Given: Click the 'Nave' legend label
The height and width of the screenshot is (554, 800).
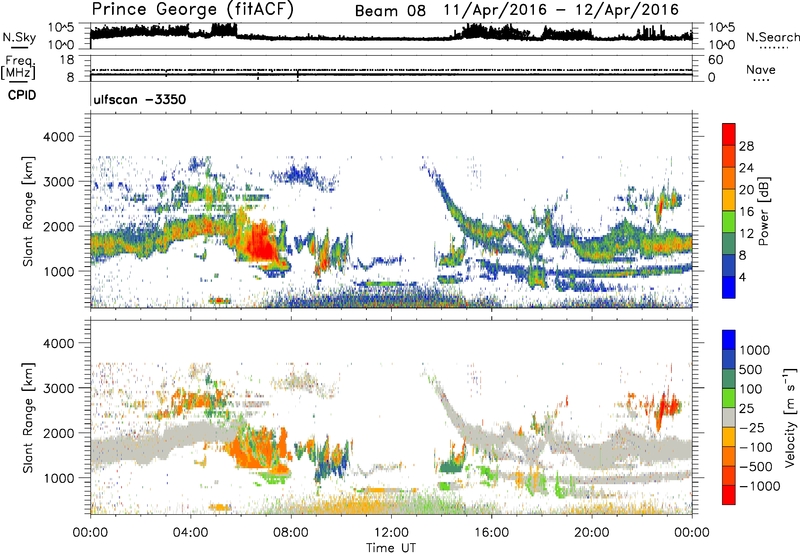Looking at the screenshot, I should tap(761, 69).
